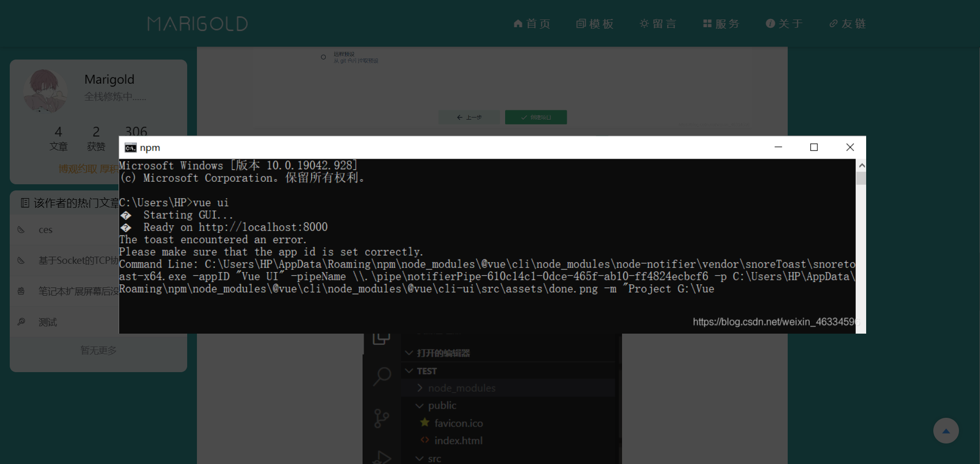Click the npm console scrollbar thumb
This screenshot has height=464, width=980.
pos(861,178)
